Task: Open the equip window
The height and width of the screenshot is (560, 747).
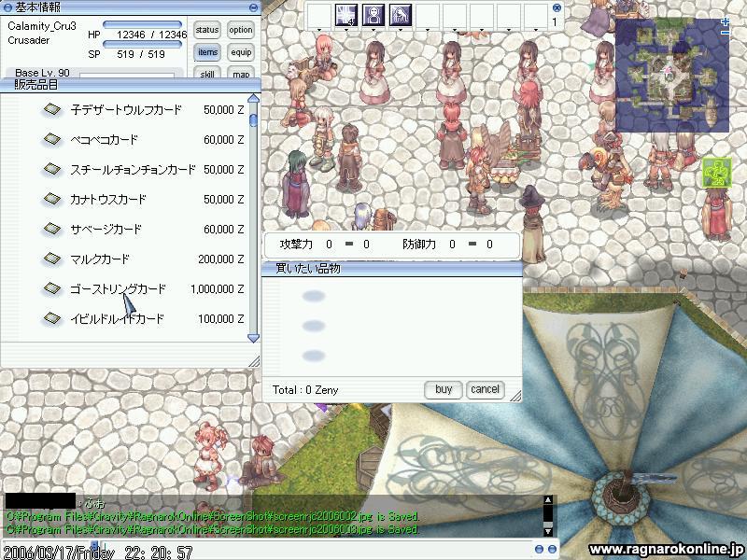Action: [x=241, y=52]
